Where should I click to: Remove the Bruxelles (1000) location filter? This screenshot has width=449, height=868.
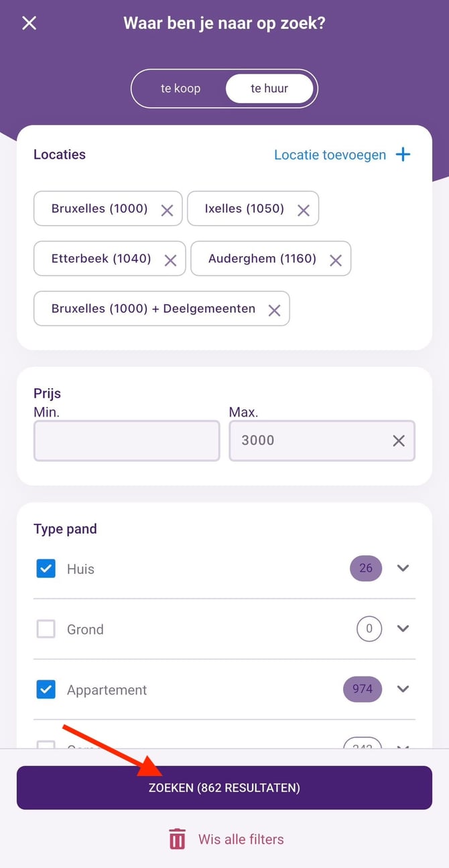coord(167,208)
